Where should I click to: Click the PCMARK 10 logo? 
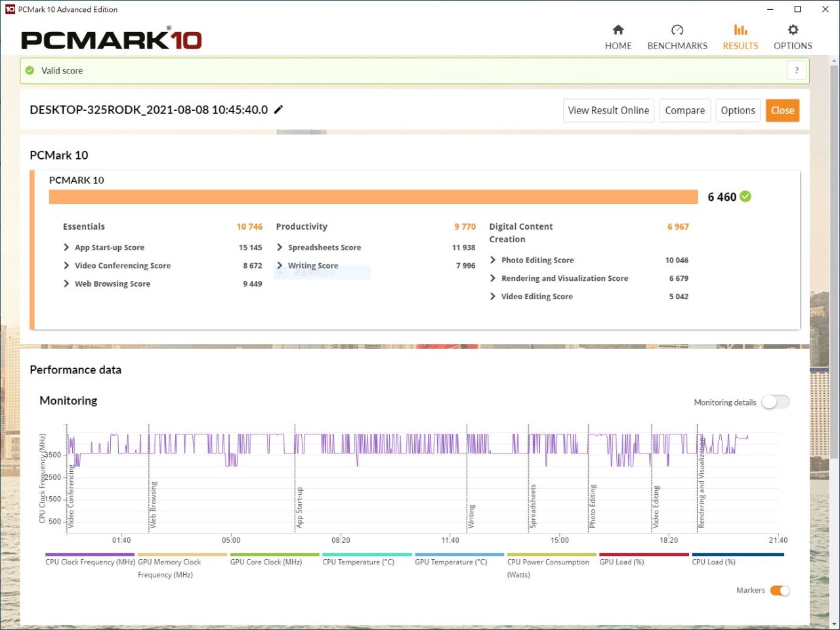click(112, 39)
